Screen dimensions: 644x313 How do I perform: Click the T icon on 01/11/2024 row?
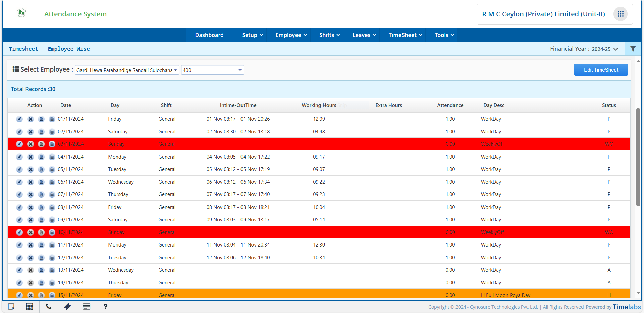click(x=52, y=119)
